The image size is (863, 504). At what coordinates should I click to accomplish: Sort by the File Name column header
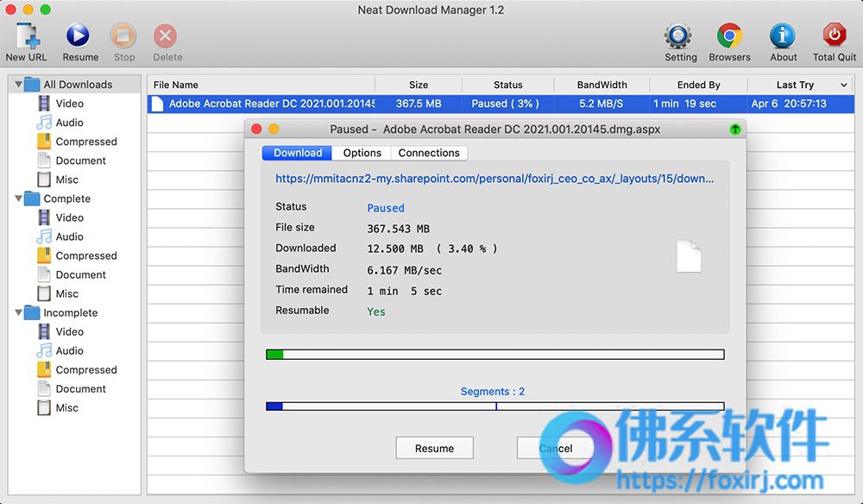pos(261,85)
